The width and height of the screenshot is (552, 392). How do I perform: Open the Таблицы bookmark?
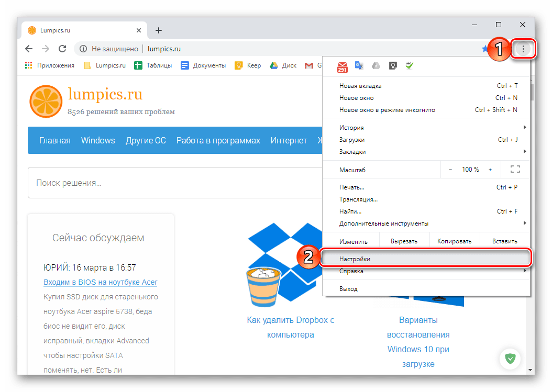pos(153,65)
